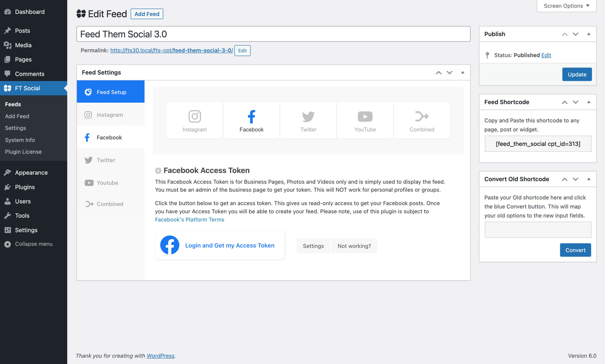Switch to the Twitter settings tab
This screenshot has width=605, height=364.
(x=110, y=160)
